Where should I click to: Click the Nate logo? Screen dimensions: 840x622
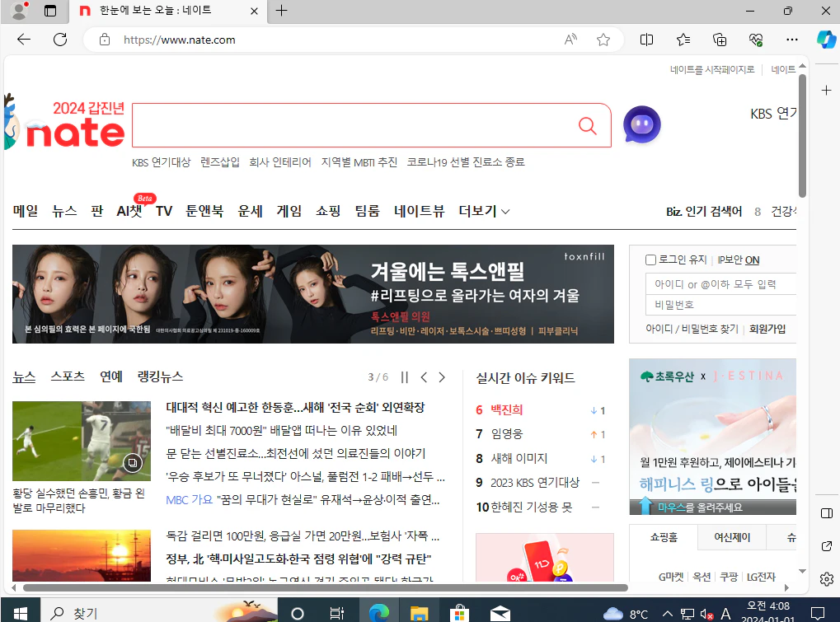click(x=75, y=133)
